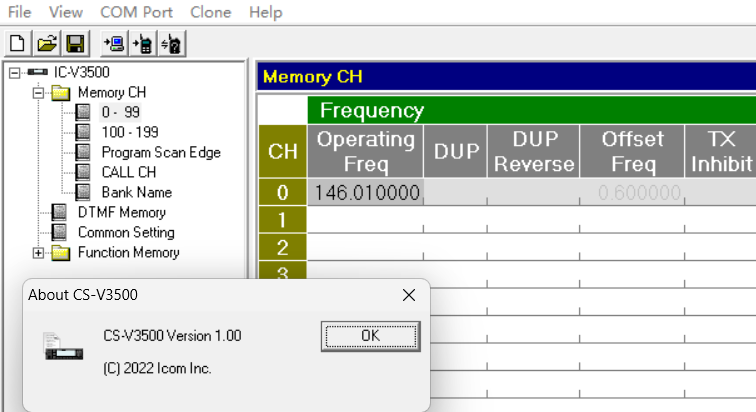756x412 pixels.
Task: Click the middle radio transfer toolbar icon
Action: tap(142, 43)
